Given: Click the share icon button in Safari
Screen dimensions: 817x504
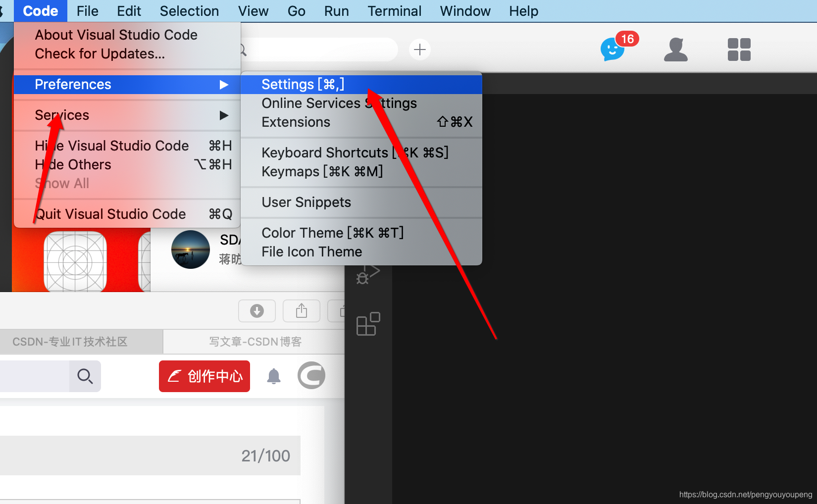Looking at the screenshot, I should point(302,311).
